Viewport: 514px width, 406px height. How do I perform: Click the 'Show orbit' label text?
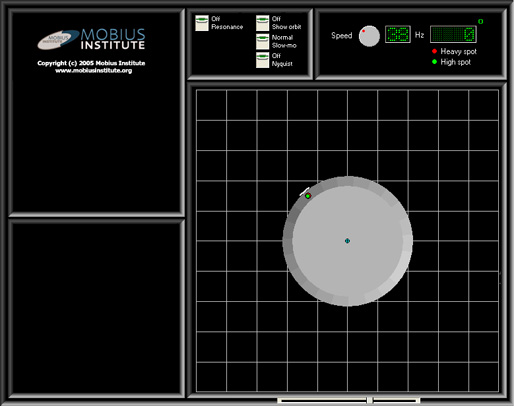pos(287,27)
